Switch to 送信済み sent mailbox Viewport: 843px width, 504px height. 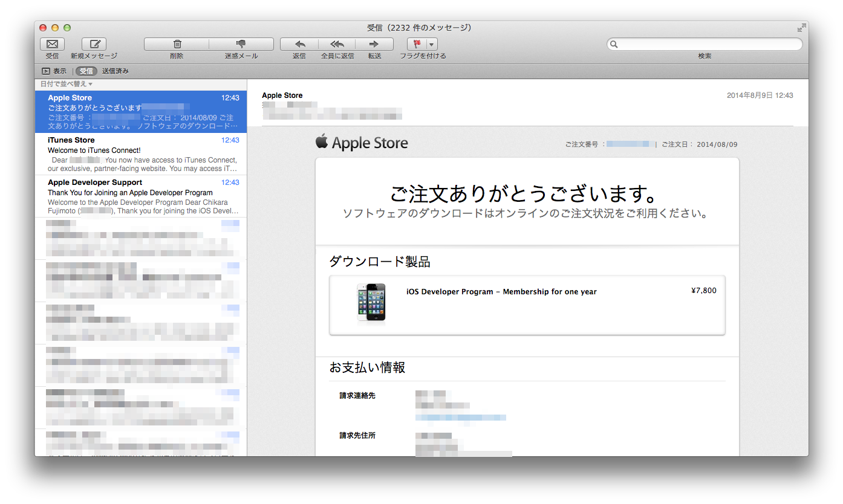click(116, 71)
